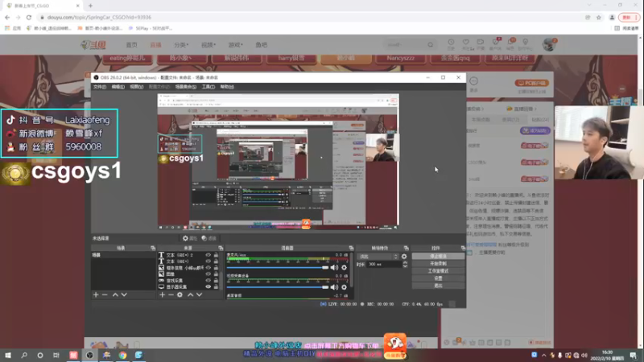Viewport: 644px width, 362px height.
Task: Open the Windows Start menu
Action: coord(8,355)
